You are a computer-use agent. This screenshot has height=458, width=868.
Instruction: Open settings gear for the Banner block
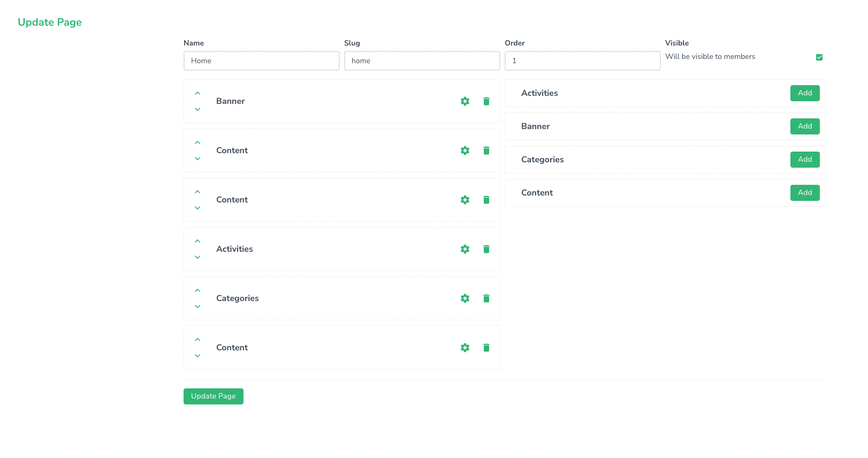465,101
